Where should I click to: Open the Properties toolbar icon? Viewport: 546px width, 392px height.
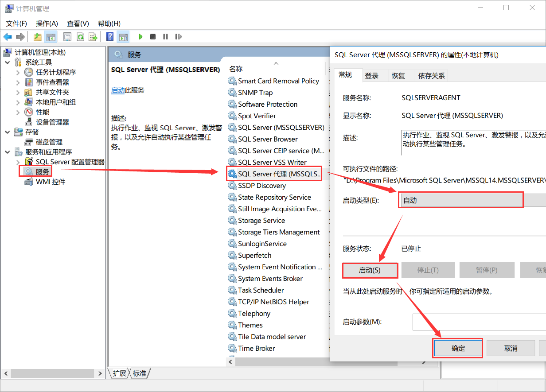point(67,37)
